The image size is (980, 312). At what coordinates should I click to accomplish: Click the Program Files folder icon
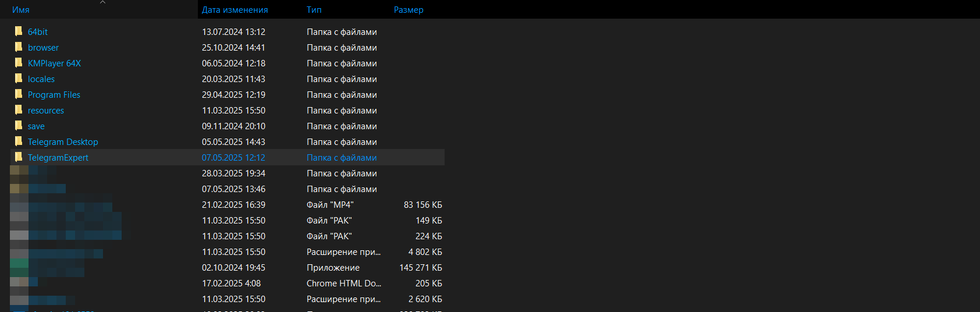point(19,94)
